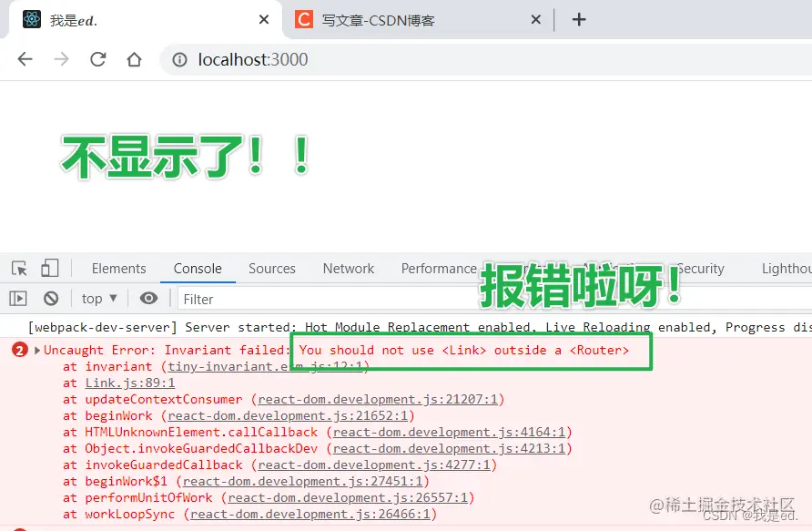Navigate back in browser history
Viewport: 812px width, 531px height.
(24, 58)
